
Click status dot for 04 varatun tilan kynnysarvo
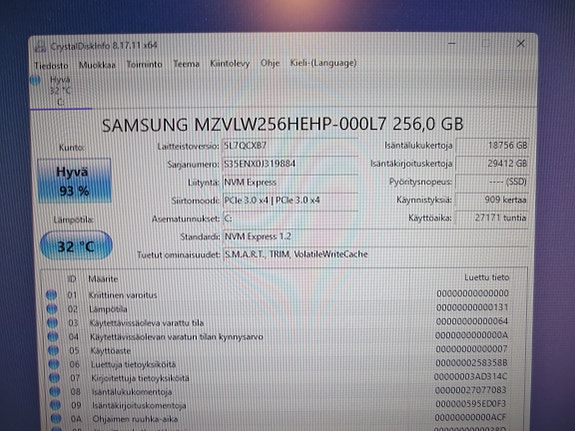click(x=53, y=336)
